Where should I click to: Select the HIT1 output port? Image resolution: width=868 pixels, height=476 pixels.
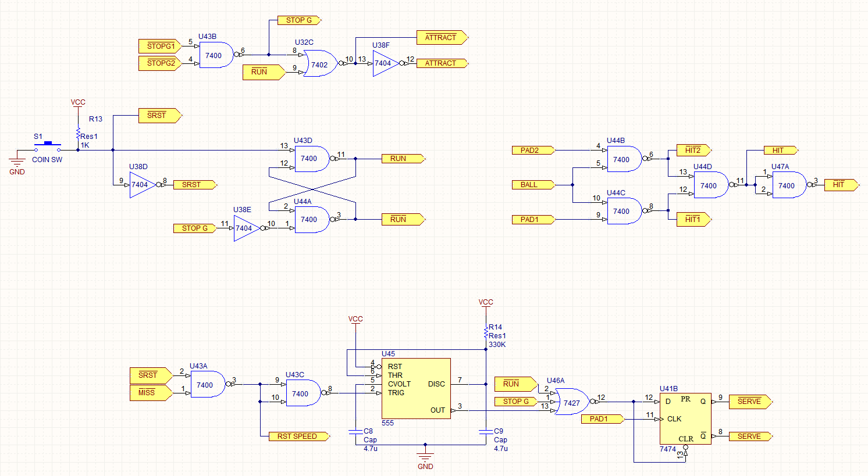pyautogui.click(x=694, y=220)
